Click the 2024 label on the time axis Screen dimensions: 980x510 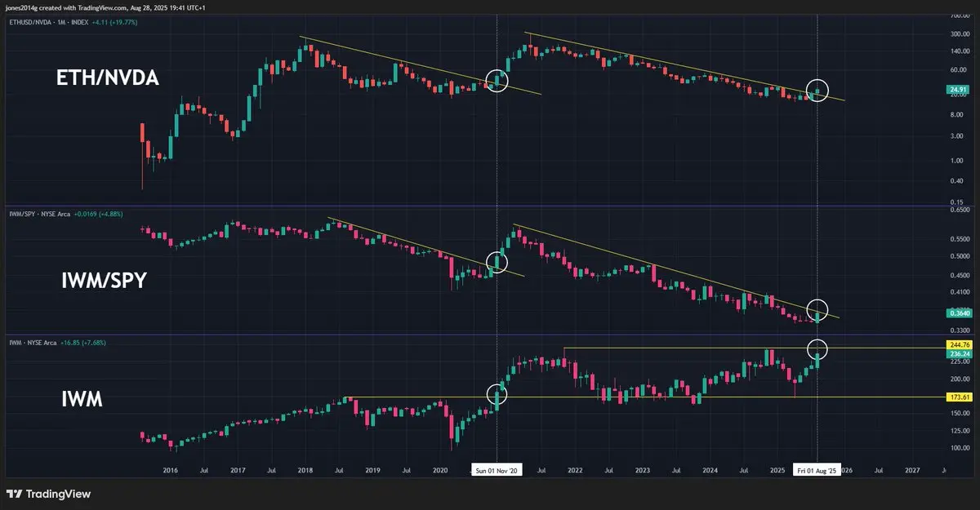[710, 471]
